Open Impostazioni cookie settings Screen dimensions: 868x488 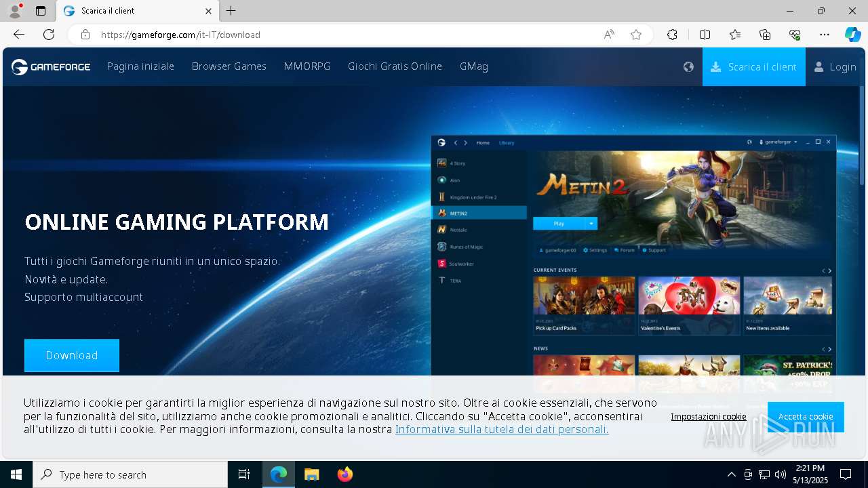pos(709,417)
